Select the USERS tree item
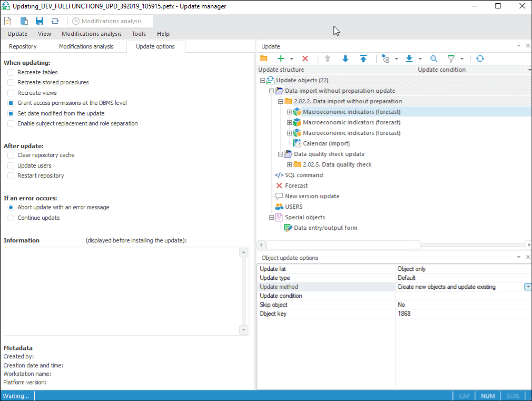 [x=293, y=207]
